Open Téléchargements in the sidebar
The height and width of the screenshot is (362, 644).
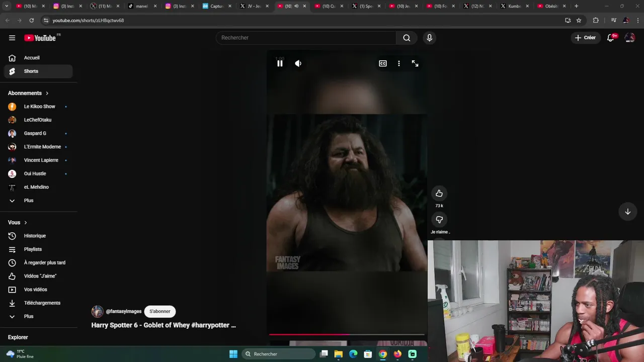coord(38,303)
